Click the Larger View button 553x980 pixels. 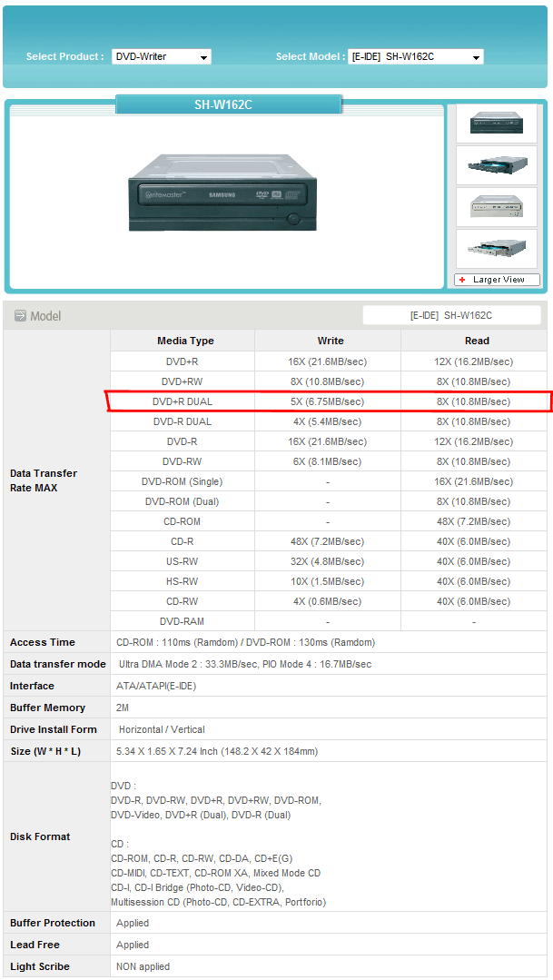point(497,280)
